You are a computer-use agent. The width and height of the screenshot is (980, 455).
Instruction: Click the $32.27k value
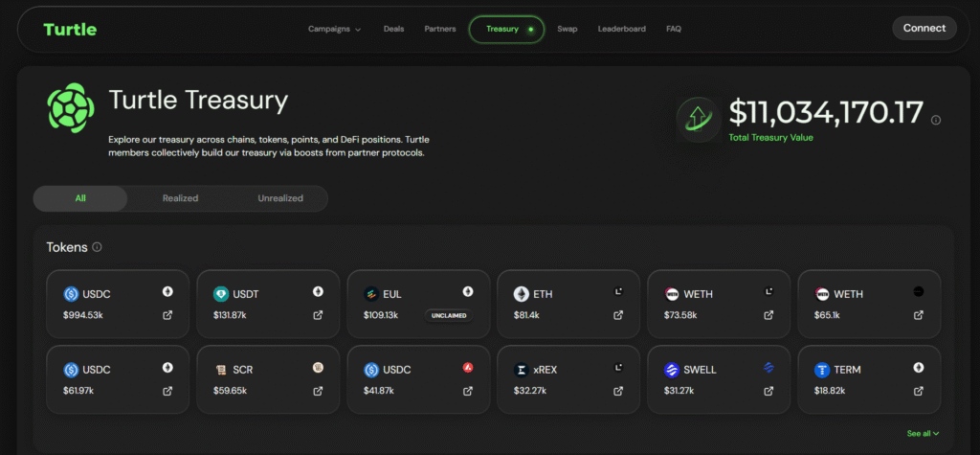point(530,391)
